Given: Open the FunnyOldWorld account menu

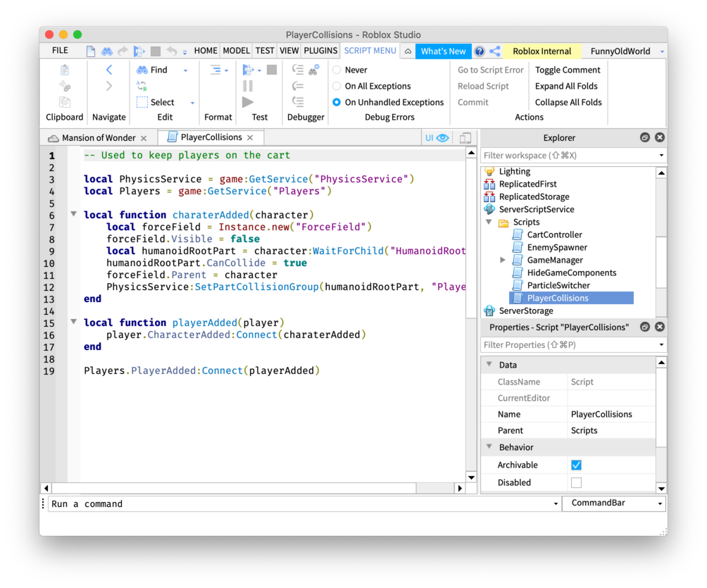Looking at the screenshot, I should click(x=626, y=51).
